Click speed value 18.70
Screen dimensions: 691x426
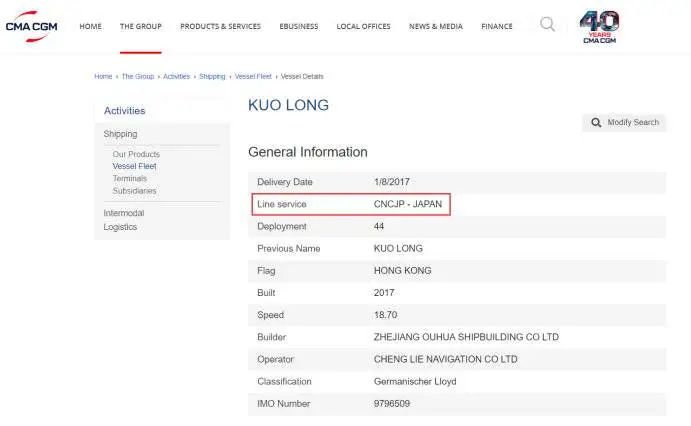(386, 315)
